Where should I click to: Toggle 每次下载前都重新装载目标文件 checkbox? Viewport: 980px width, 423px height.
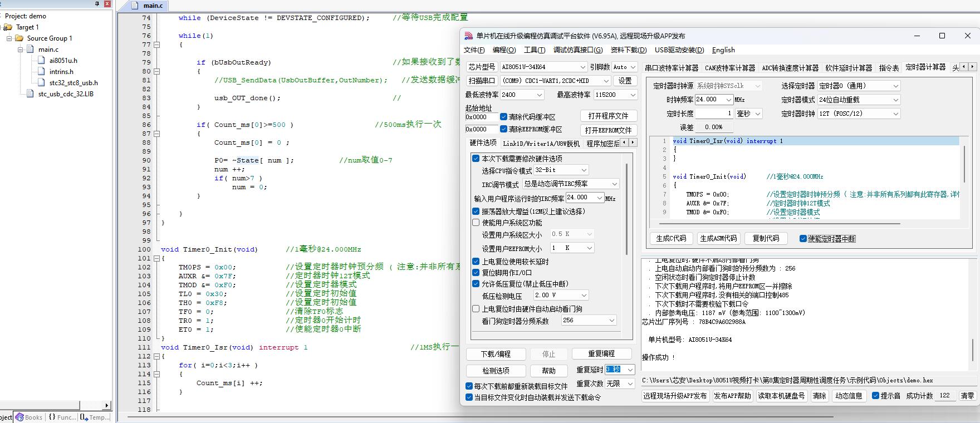469,386
